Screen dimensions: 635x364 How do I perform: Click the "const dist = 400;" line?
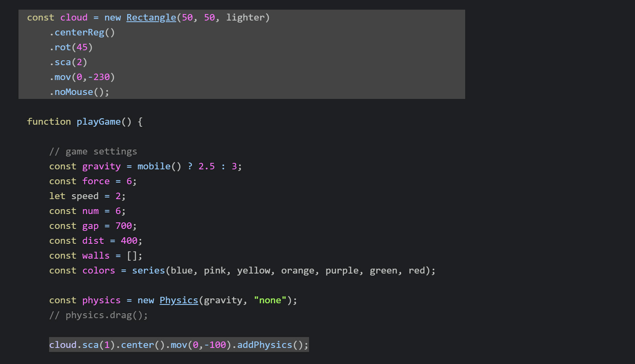tap(96, 241)
